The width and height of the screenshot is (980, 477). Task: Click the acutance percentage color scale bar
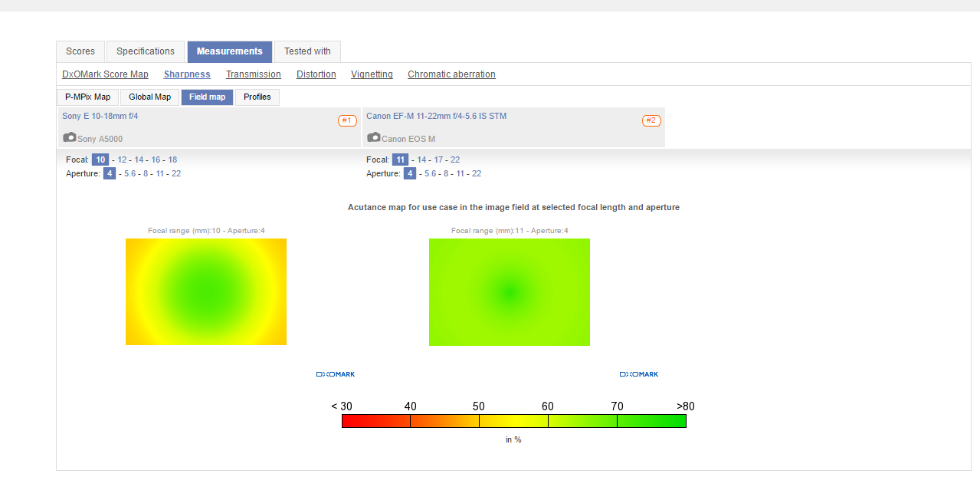514,420
